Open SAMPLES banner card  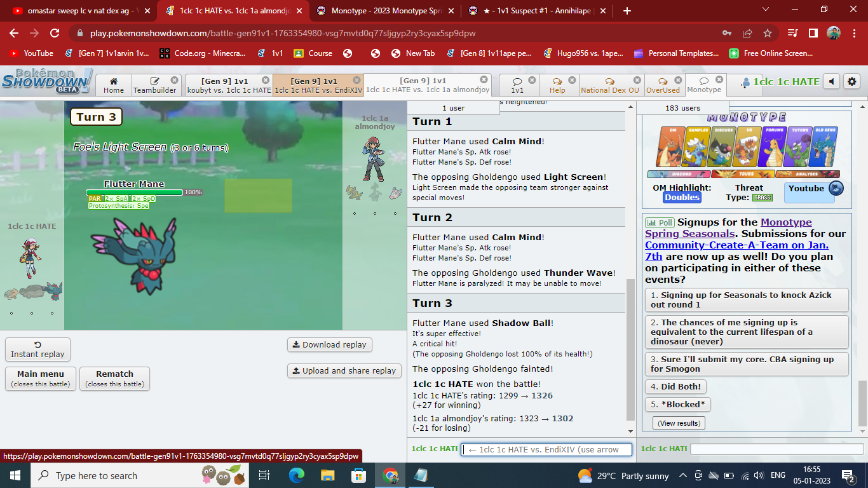pos(696,146)
